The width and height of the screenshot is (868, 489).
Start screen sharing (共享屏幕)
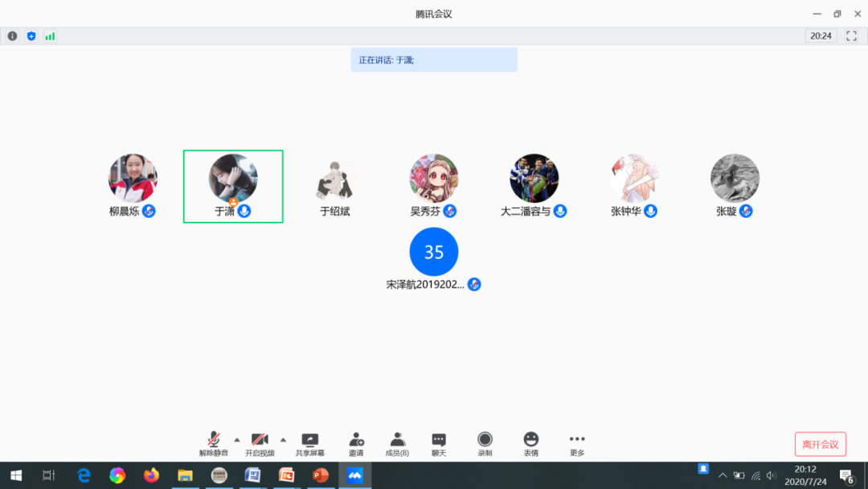(309, 442)
